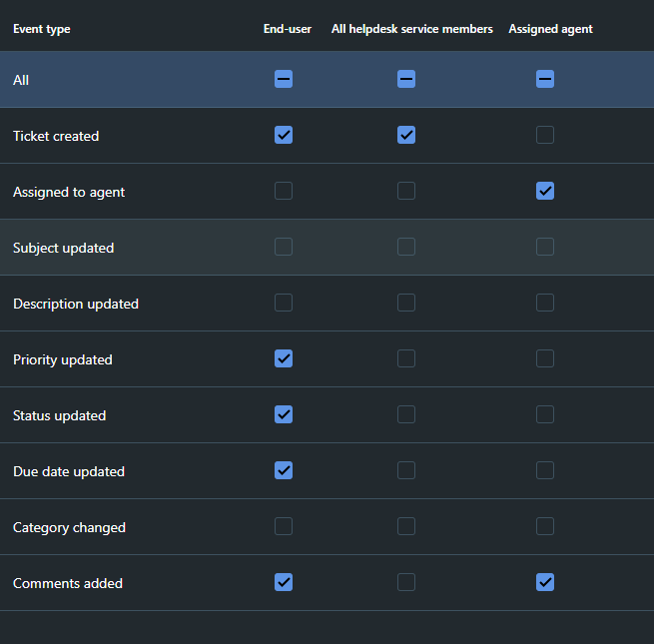Check Category changed for End-user
Image resolution: width=654 pixels, height=644 pixels.
pos(284,526)
